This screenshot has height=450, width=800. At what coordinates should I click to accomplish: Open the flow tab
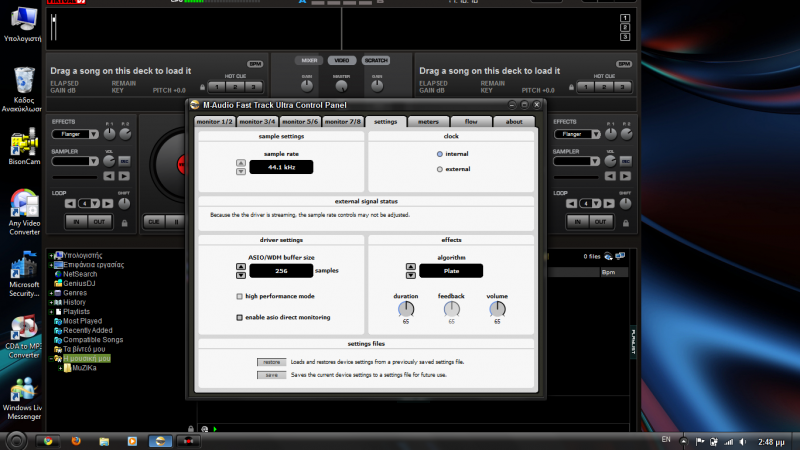pyautogui.click(x=471, y=121)
